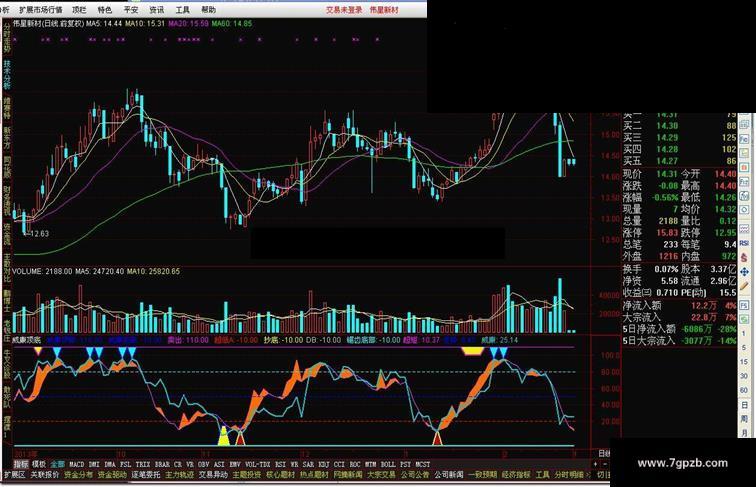Switch to the MACD indicator

77,464
